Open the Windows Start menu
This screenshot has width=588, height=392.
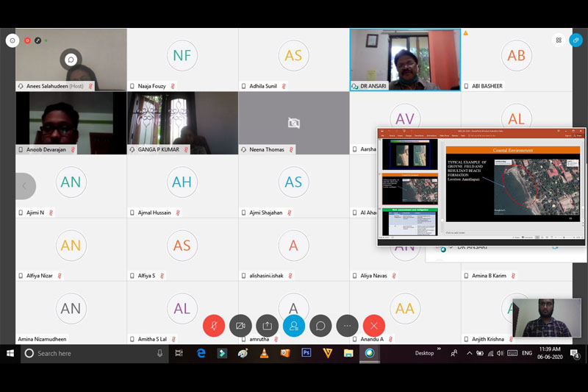[10, 353]
